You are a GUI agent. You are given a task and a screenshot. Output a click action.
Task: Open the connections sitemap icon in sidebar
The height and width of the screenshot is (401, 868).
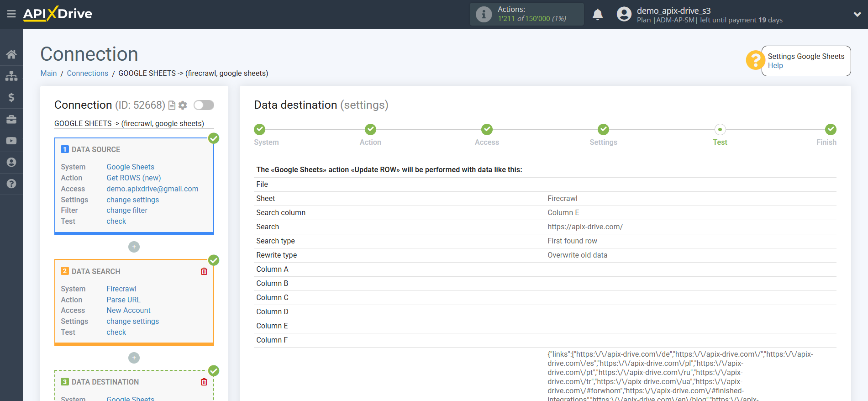coord(11,76)
